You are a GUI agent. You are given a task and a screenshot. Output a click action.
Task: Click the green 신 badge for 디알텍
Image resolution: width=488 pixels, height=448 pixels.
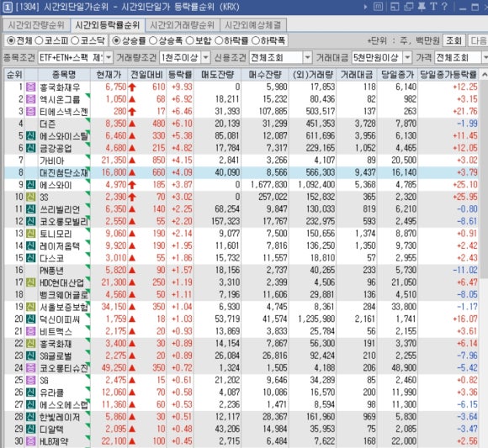[30, 429]
